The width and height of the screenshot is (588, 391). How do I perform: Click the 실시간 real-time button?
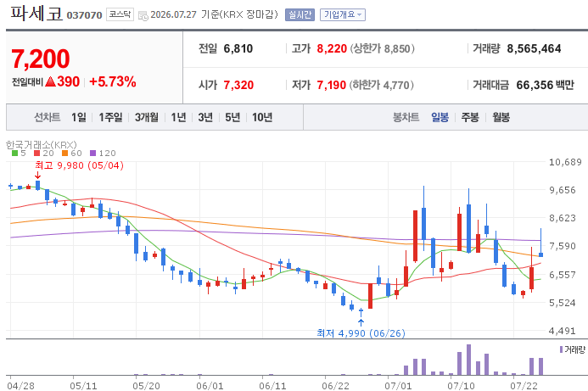pos(300,14)
